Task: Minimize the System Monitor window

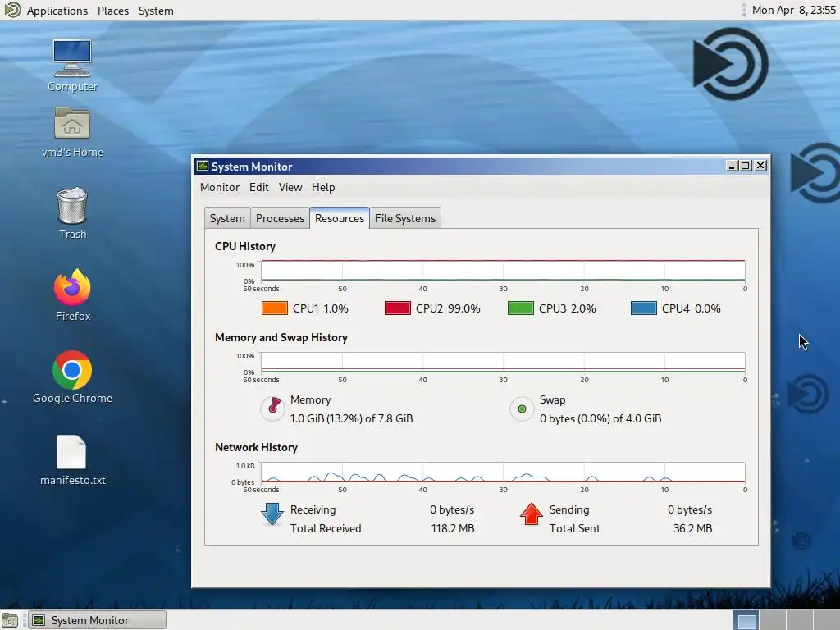Action: tap(731, 166)
